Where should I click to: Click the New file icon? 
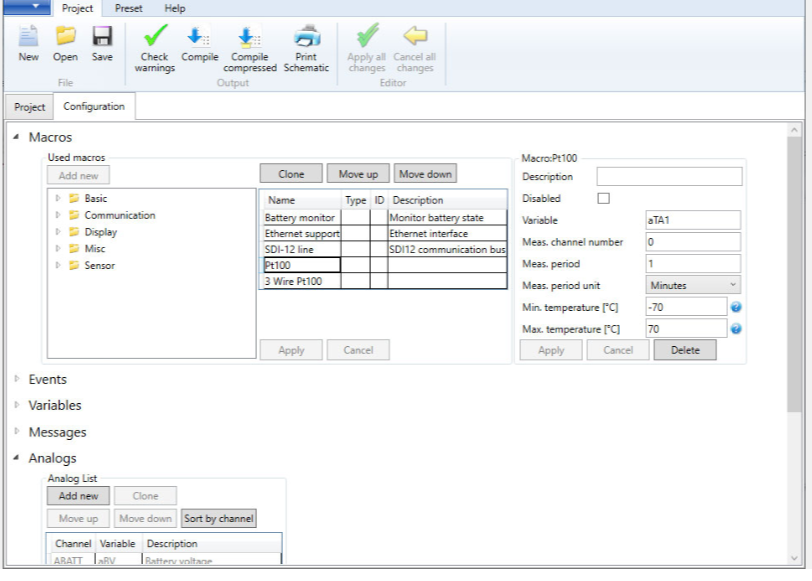click(x=28, y=37)
